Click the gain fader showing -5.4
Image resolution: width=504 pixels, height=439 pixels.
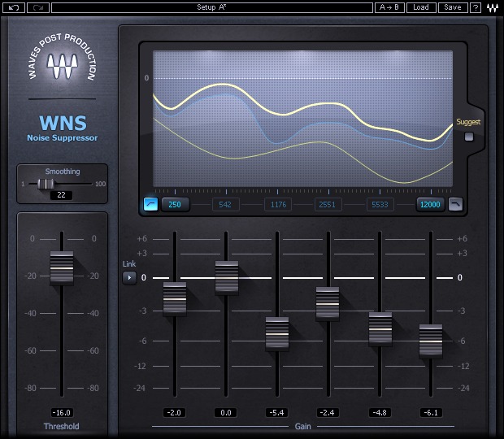tap(277, 334)
